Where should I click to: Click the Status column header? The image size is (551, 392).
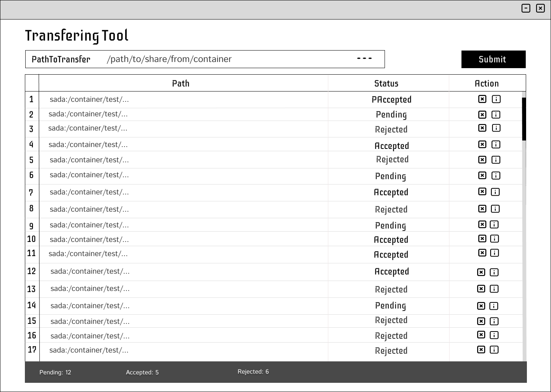pos(386,83)
